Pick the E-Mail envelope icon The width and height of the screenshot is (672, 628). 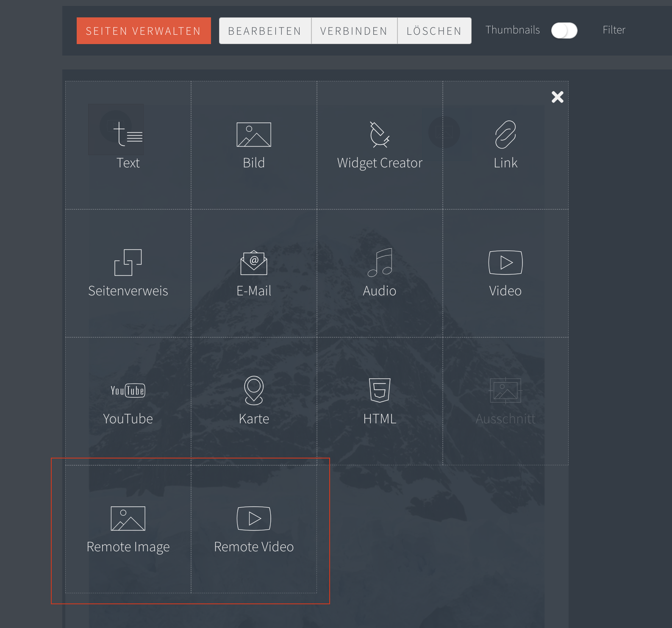tap(254, 262)
